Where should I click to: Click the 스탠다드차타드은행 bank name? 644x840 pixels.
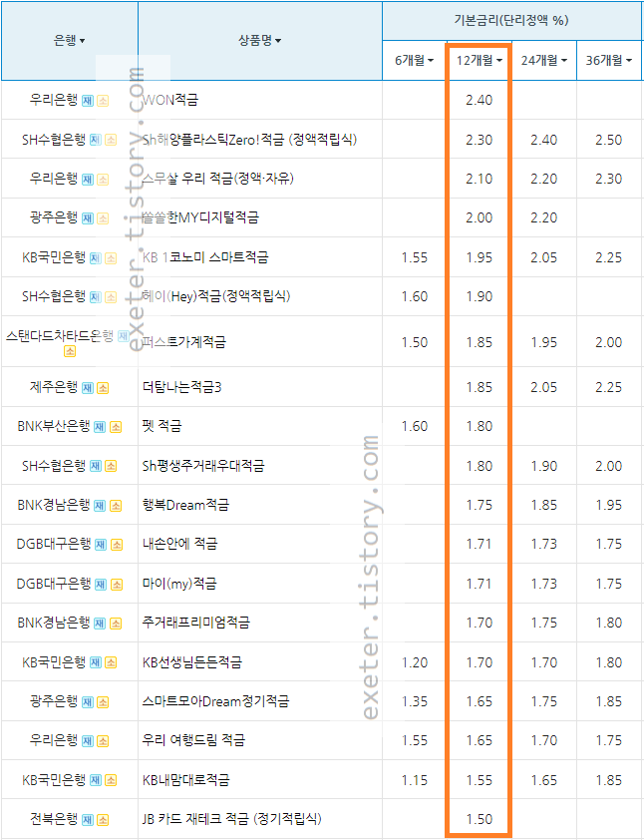60,336
